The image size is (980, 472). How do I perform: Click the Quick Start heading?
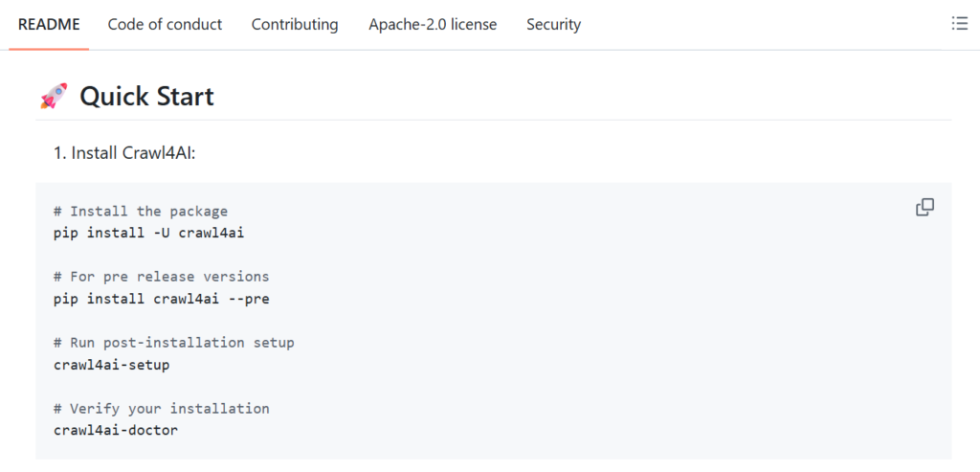click(146, 97)
